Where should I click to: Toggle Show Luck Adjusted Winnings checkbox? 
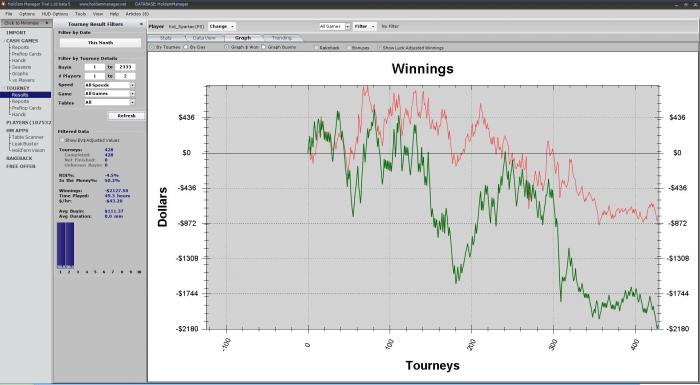coord(380,47)
